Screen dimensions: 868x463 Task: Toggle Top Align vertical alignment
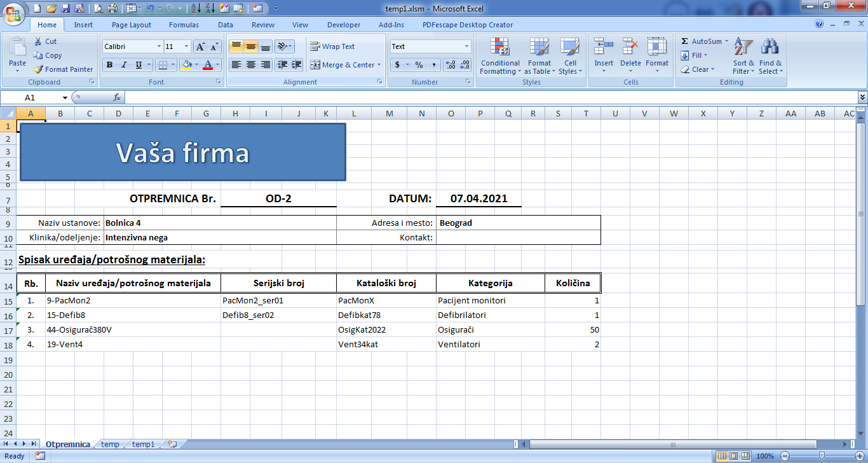coord(236,46)
